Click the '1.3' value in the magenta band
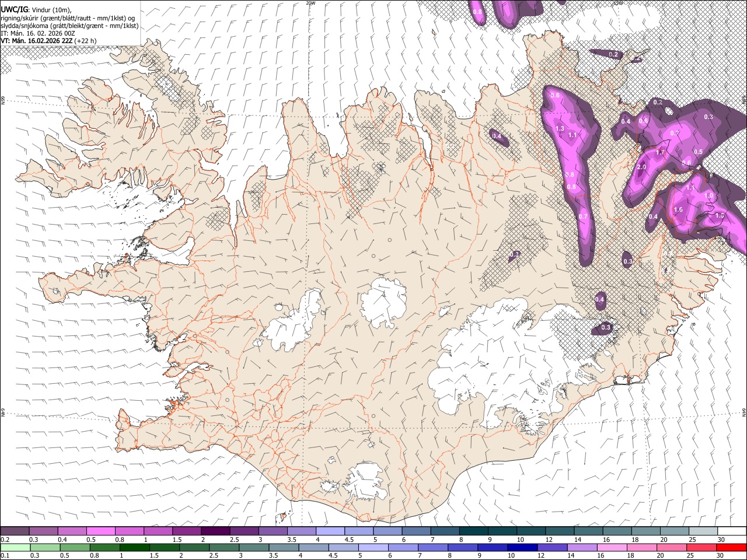Screen dimensions: 747x560 560,128
